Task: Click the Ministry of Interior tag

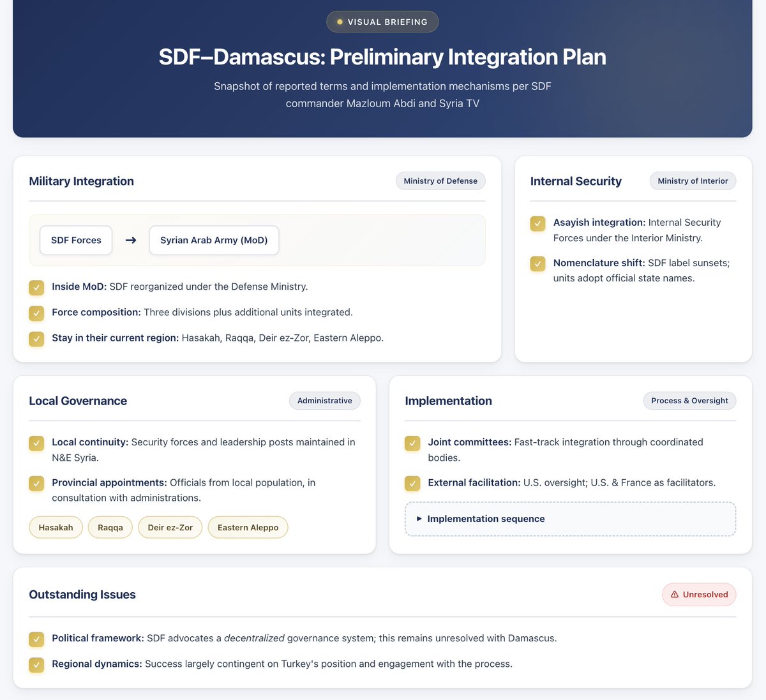Action: pos(693,181)
